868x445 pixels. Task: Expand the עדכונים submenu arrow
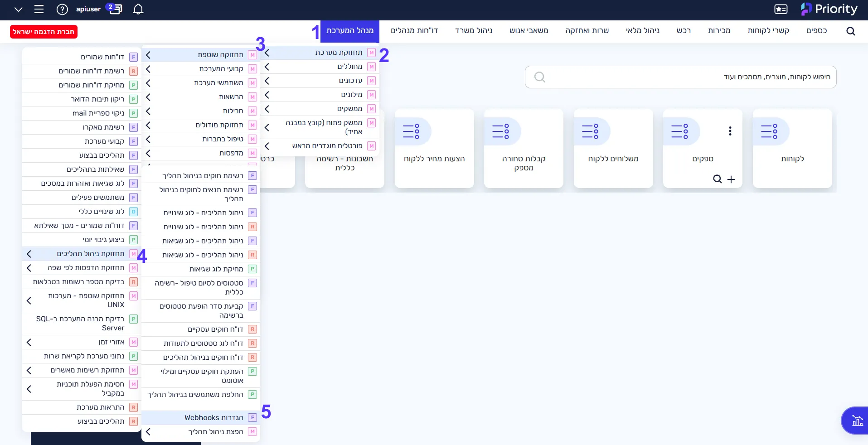pos(267,81)
